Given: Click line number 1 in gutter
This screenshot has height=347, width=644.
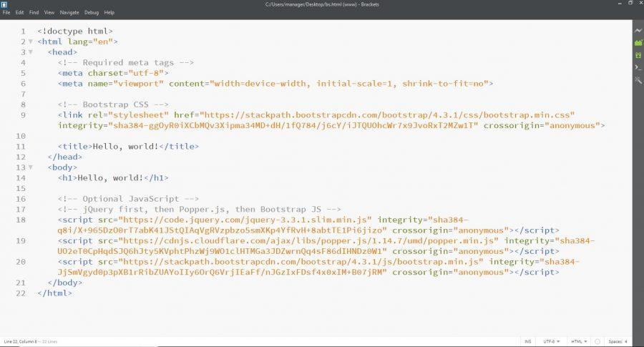Looking at the screenshot, I should click(24, 31).
